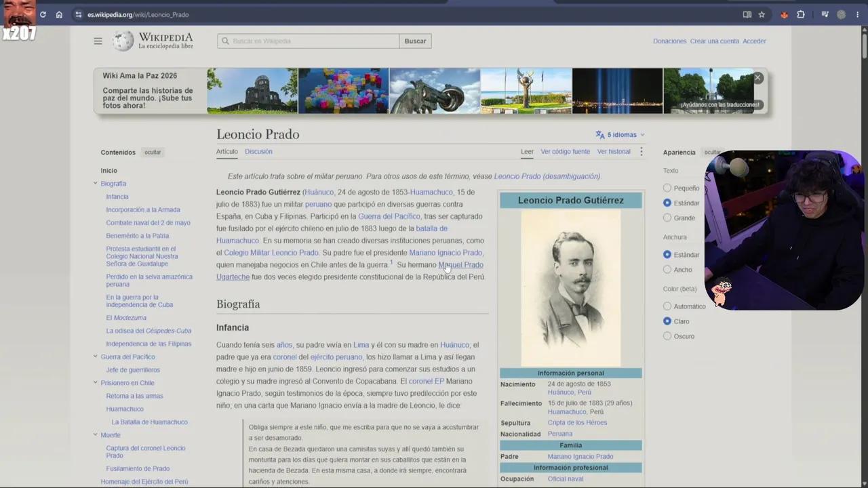868x488 pixels.
Task: Collapse the Biografía section in contents
Action: (x=96, y=184)
